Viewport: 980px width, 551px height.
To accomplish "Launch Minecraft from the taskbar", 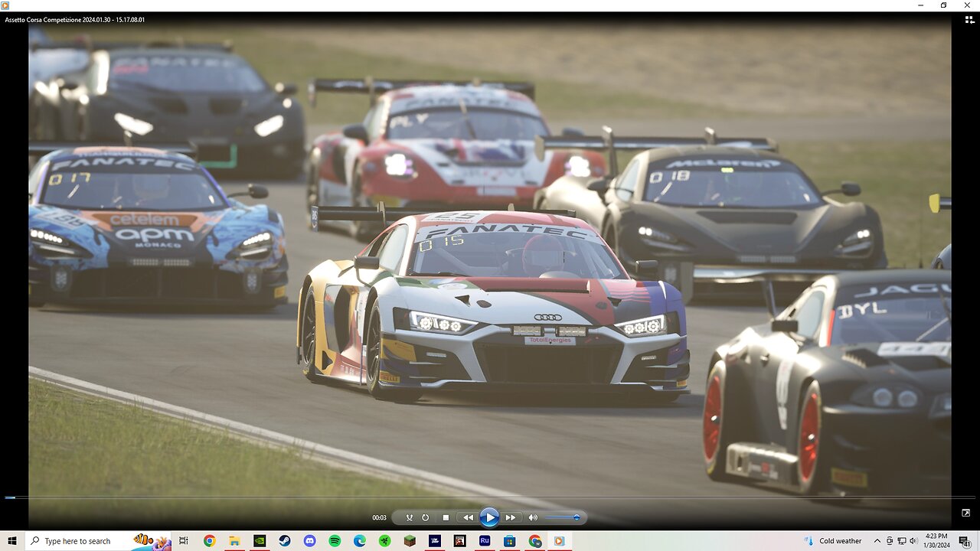I will [410, 541].
